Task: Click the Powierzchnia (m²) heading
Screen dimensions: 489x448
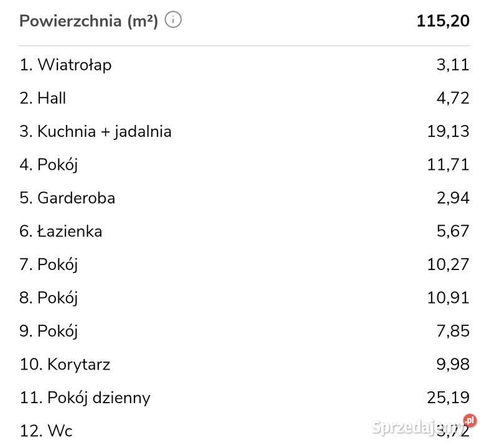Action: 88,21
